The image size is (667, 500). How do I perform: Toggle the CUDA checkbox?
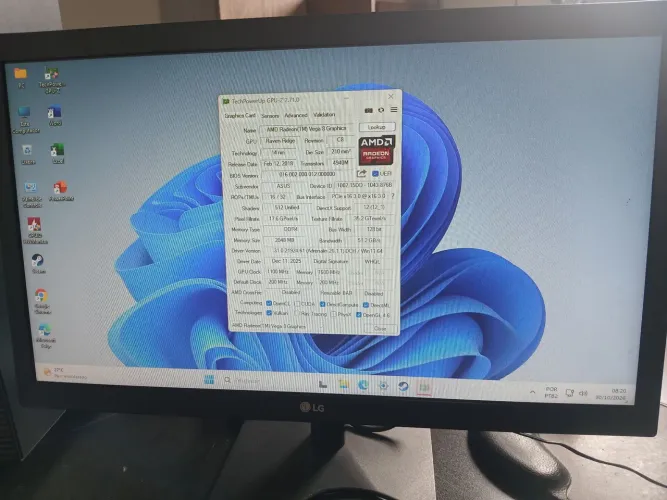point(297,304)
